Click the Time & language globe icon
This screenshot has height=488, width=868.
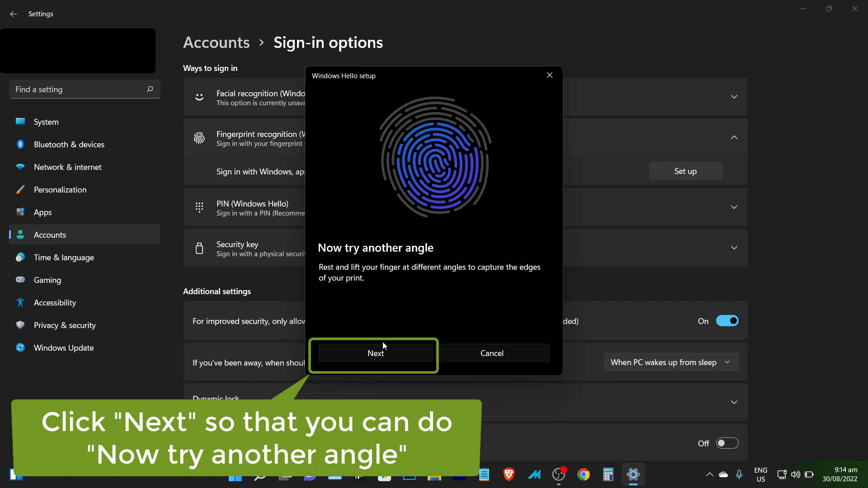[20, 257]
